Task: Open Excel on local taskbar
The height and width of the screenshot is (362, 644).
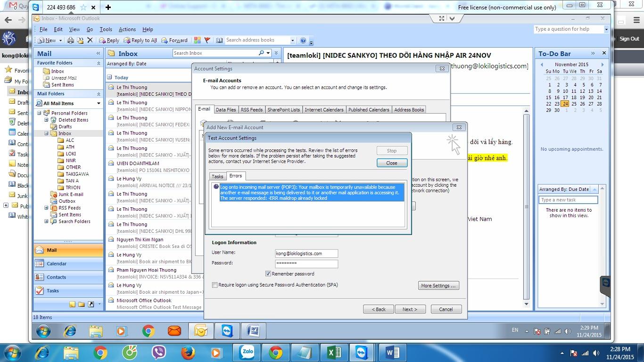Action: point(334,353)
